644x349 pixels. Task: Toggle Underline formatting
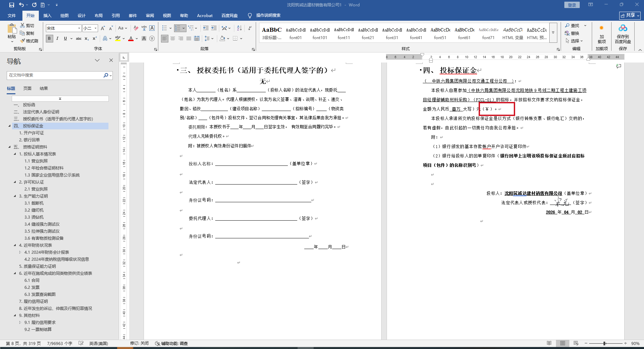coord(65,38)
